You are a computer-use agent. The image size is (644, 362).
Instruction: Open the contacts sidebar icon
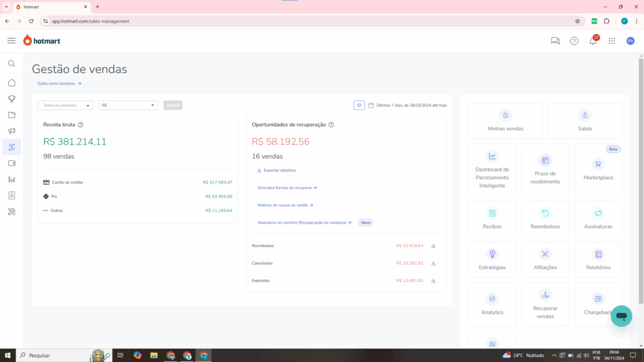[x=11, y=195]
